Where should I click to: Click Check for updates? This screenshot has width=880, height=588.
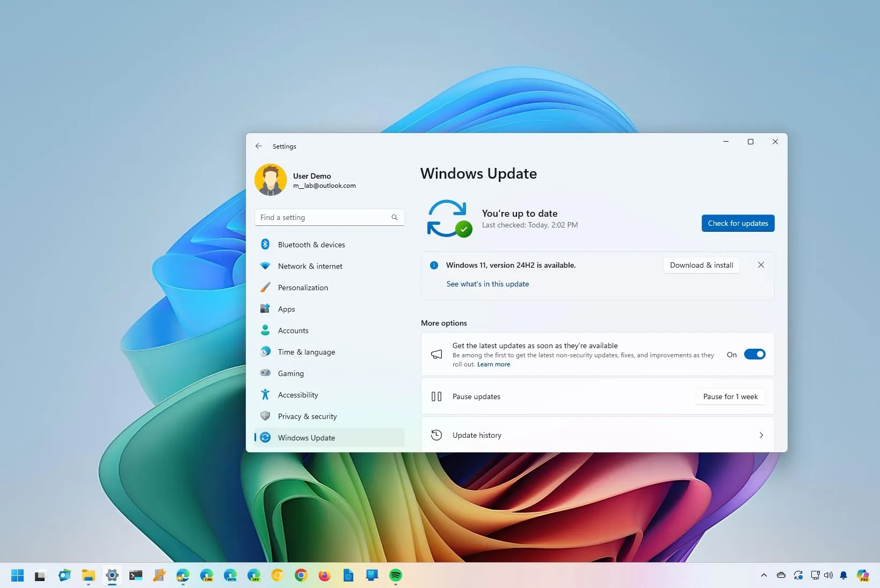coord(737,223)
